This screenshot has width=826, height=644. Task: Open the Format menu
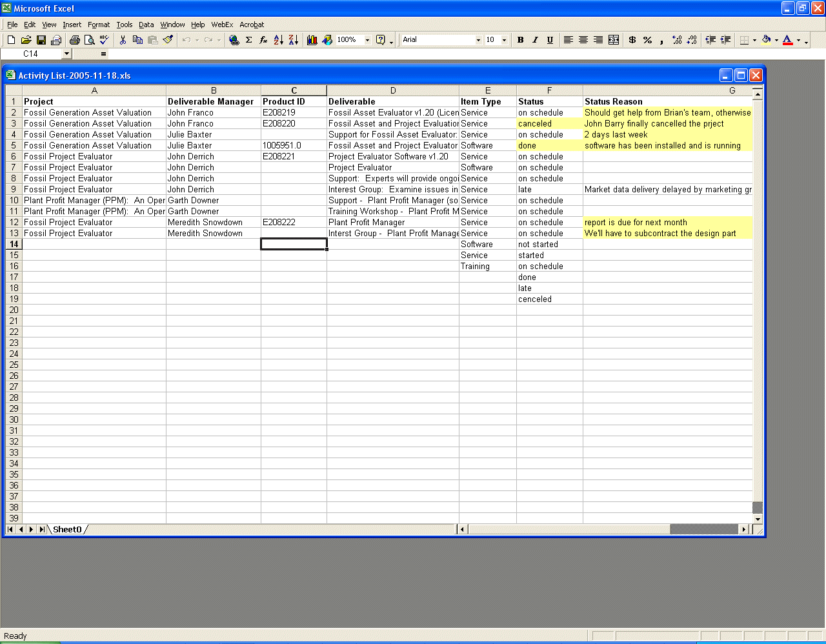[x=99, y=25]
